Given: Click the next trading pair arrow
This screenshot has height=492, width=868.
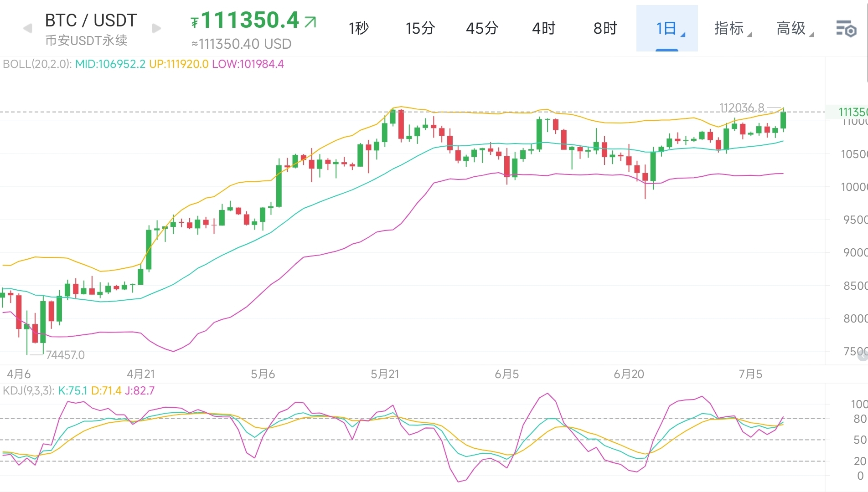Looking at the screenshot, I should pos(156,28).
